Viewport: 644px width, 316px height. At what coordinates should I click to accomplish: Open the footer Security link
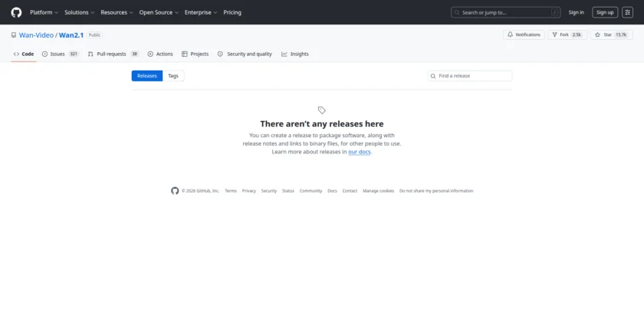click(269, 191)
